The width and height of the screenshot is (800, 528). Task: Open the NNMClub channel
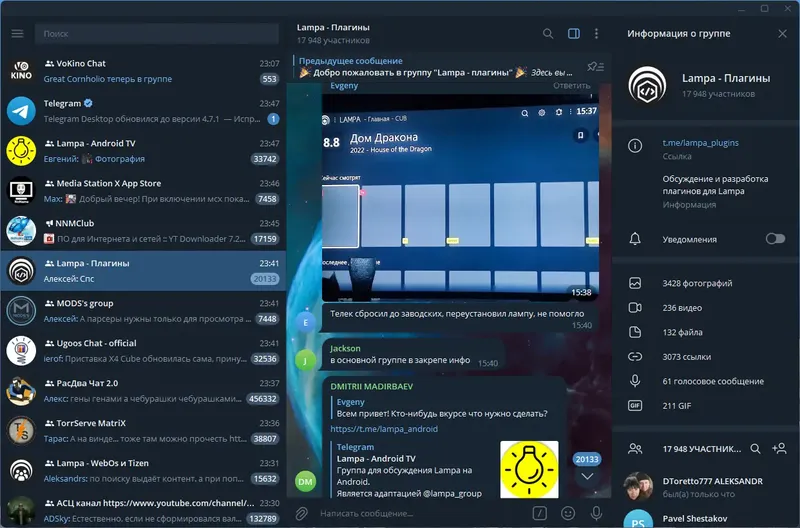point(143,231)
